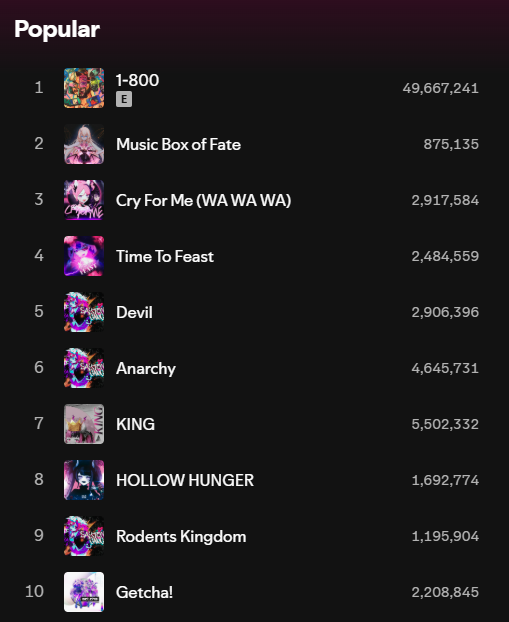Click the Time To Feast song title
The height and width of the screenshot is (622, 509).
[165, 256]
